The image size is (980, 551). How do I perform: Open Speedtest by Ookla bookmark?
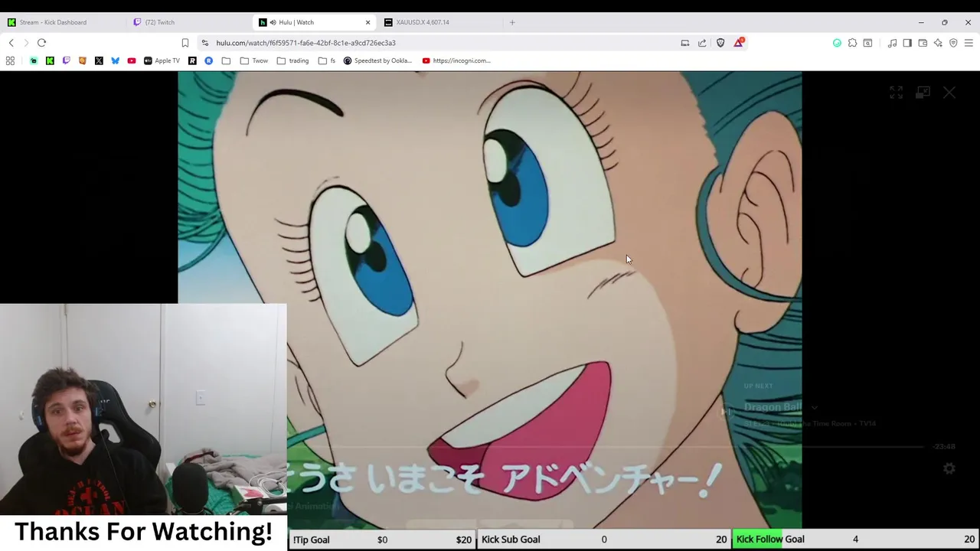click(377, 60)
